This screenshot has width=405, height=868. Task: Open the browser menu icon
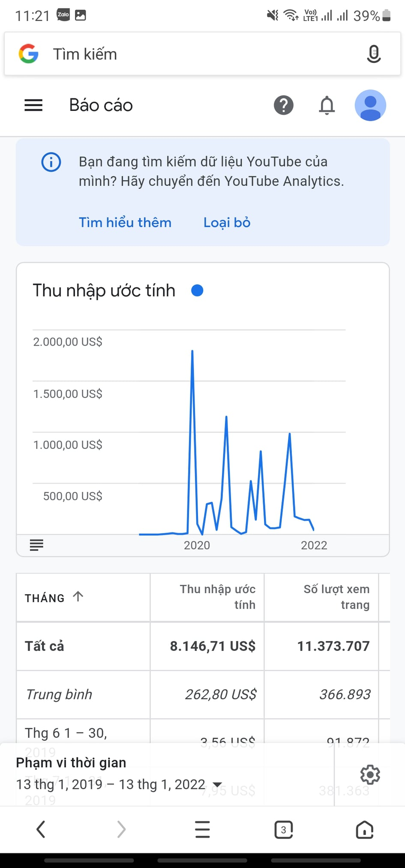point(202,829)
